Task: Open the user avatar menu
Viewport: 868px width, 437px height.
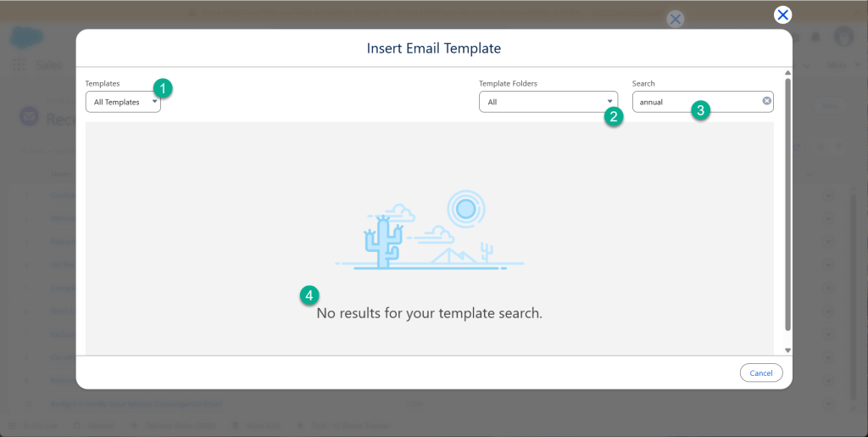Action: tap(843, 36)
